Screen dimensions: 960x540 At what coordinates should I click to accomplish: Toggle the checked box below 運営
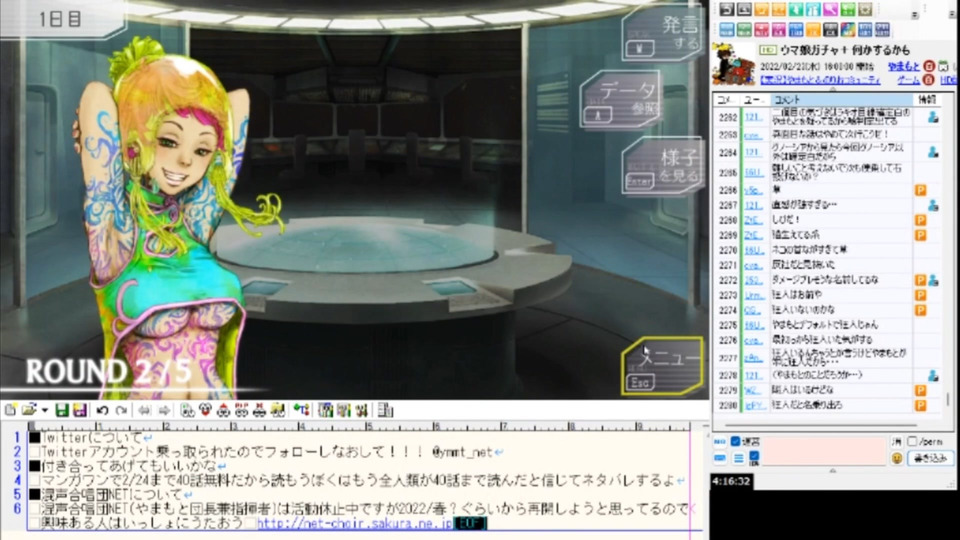[x=754, y=456]
